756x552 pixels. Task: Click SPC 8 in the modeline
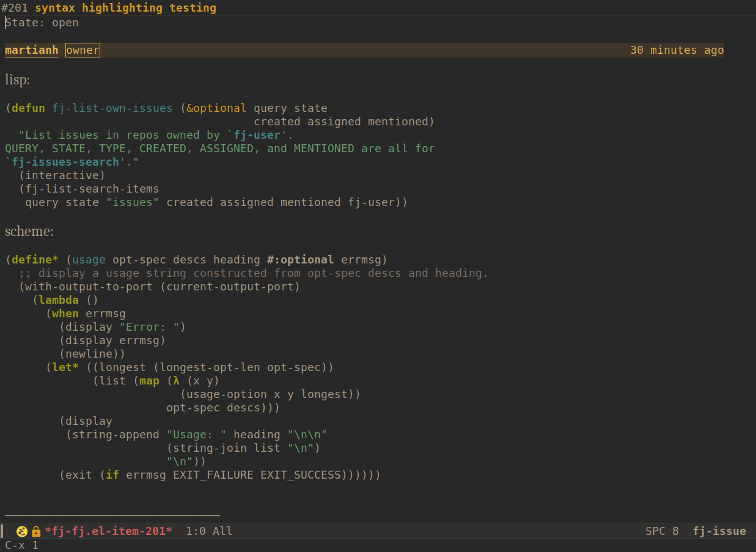click(x=662, y=531)
